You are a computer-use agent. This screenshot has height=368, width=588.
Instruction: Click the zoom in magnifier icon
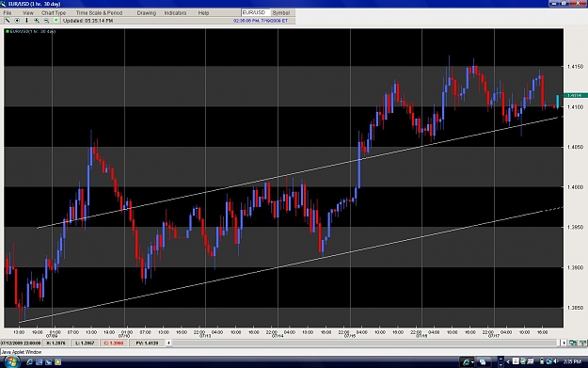tap(37, 21)
